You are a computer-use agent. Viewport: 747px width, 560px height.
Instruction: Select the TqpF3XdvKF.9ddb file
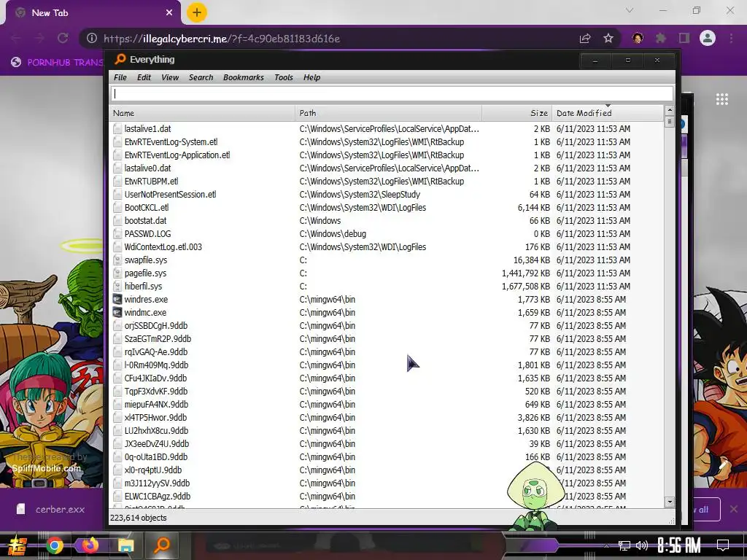tap(156, 391)
